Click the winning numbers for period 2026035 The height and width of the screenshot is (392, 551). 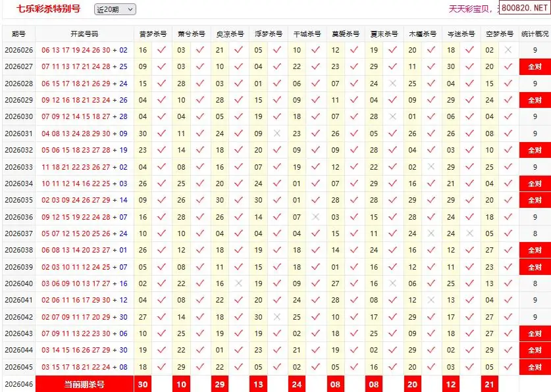point(84,200)
